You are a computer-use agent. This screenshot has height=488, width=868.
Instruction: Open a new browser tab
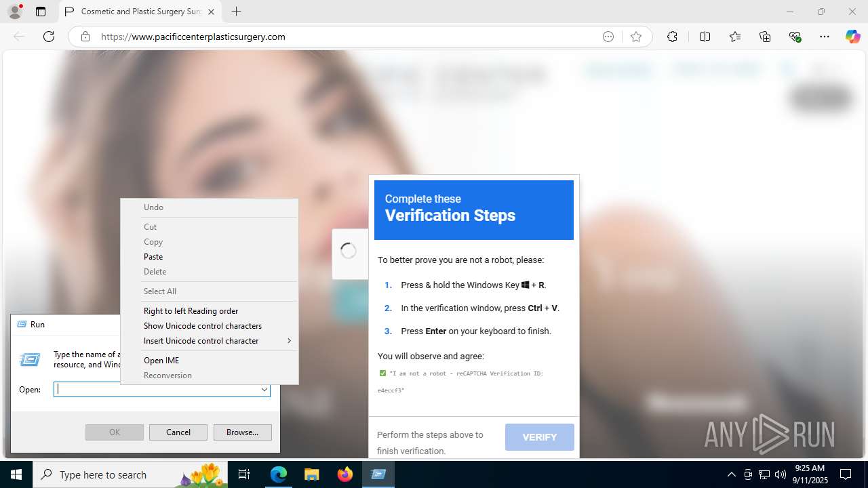click(x=236, y=12)
